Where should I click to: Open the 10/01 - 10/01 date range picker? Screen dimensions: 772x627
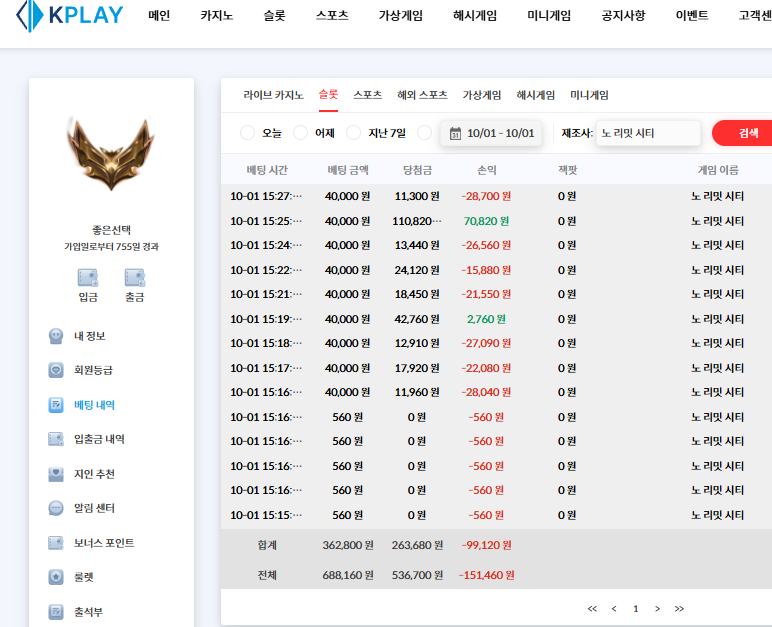[x=500, y=133]
